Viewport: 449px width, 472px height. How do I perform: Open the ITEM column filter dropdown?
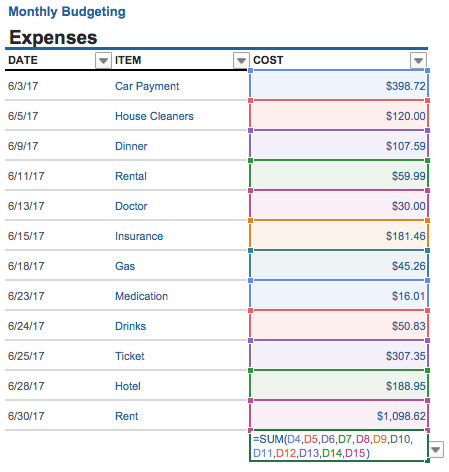241,60
